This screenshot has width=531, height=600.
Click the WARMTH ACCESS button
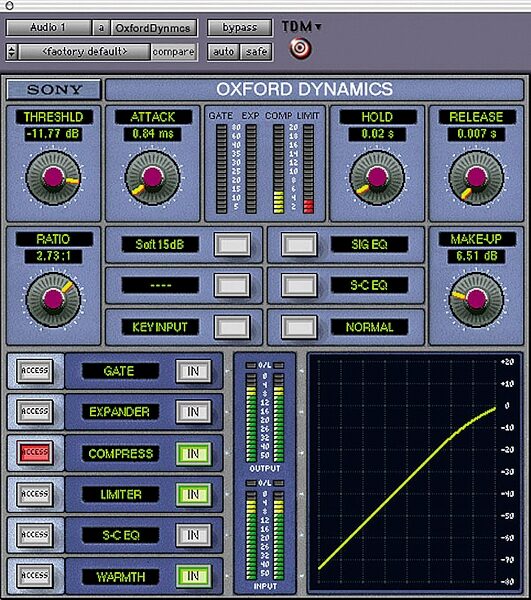pyautogui.click(x=35, y=576)
